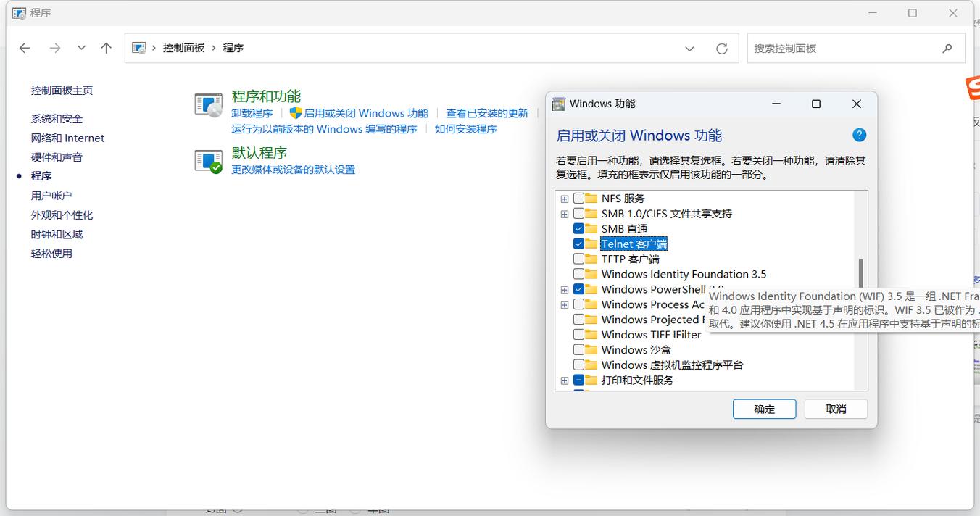980x516 pixels.
Task: Click the 如何安装程序 link
Action: 466,129
